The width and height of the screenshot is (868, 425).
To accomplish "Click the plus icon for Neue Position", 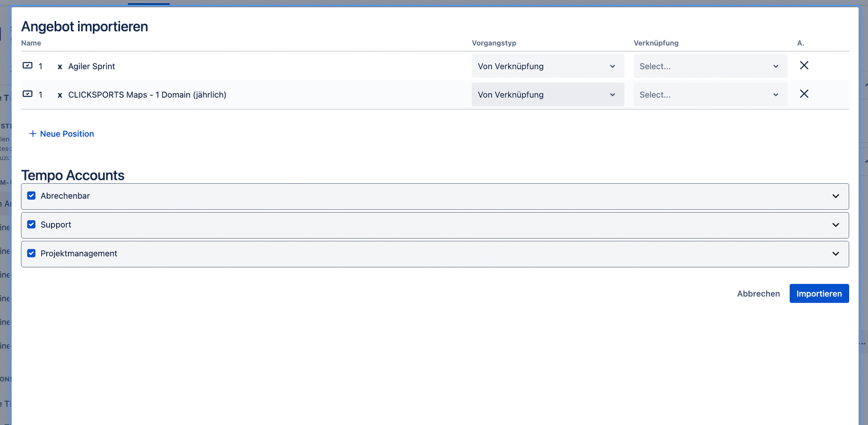I will pos(33,134).
